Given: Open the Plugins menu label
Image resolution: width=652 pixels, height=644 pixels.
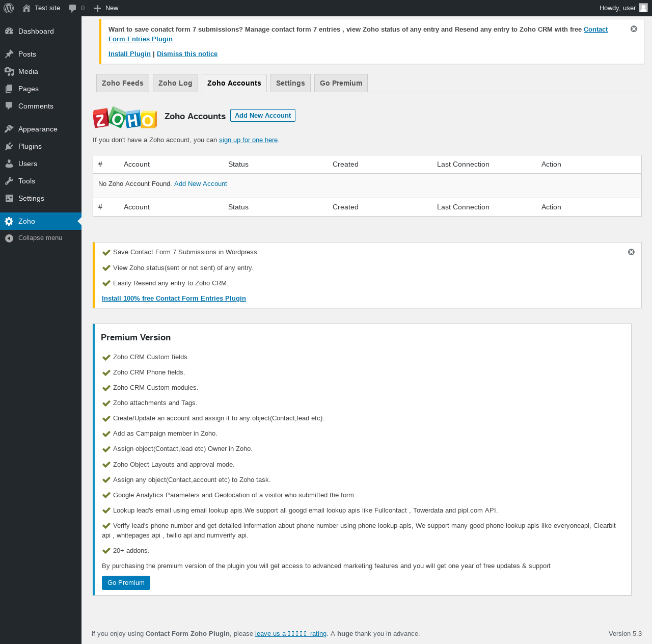Looking at the screenshot, I should [x=30, y=146].
